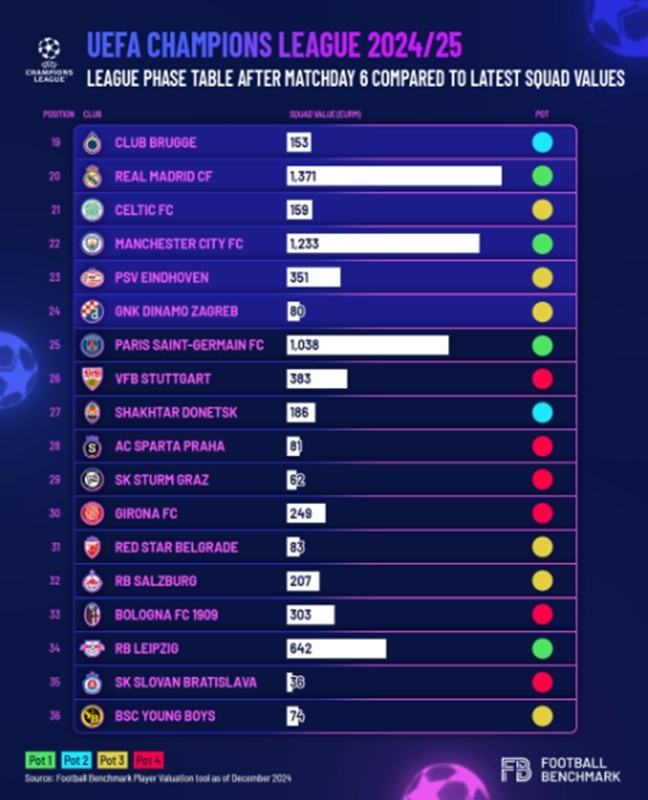Click Club Brugge's cyan pot dot

click(542, 142)
